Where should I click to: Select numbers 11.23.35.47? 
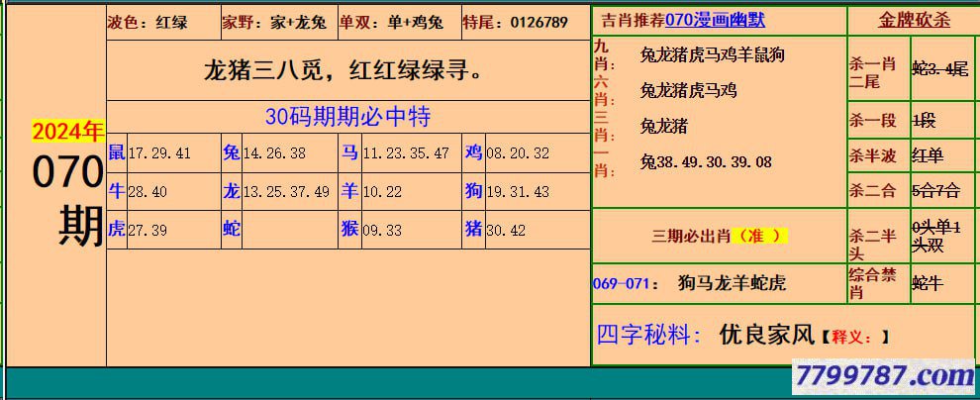click(x=406, y=153)
